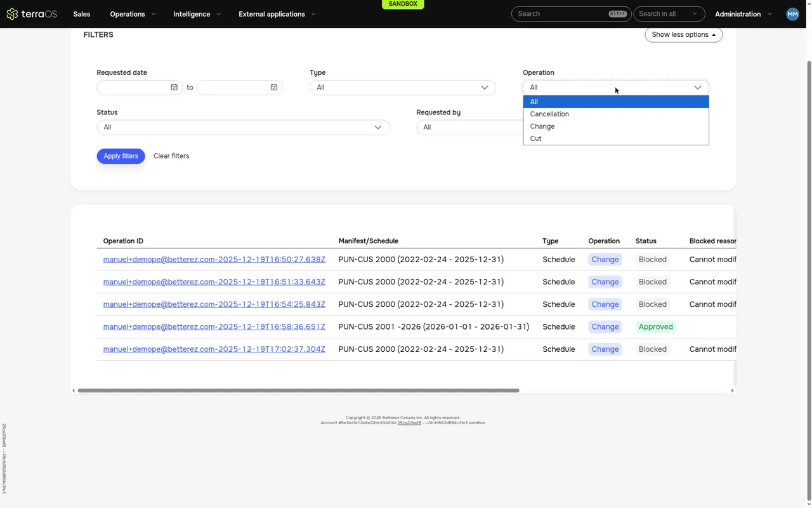The height and width of the screenshot is (508, 812).
Task: Click the table horizontal scrollbar thumb
Action: pos(298,391)
